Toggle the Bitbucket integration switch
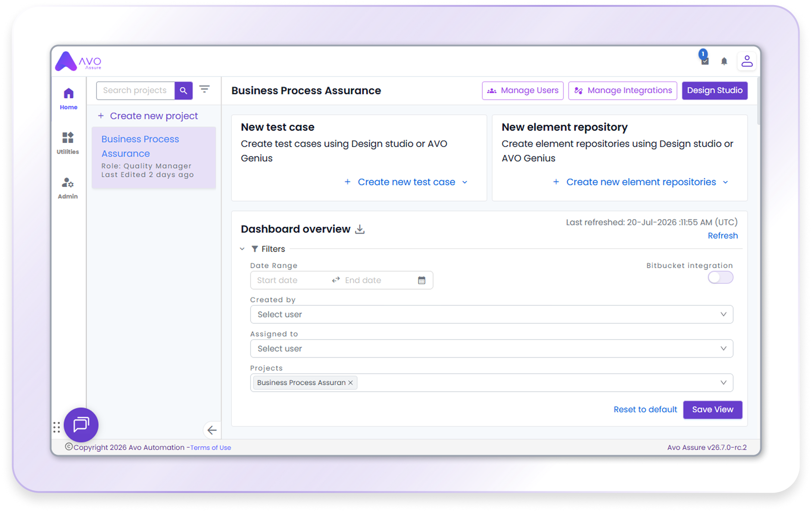 (720, 278)
